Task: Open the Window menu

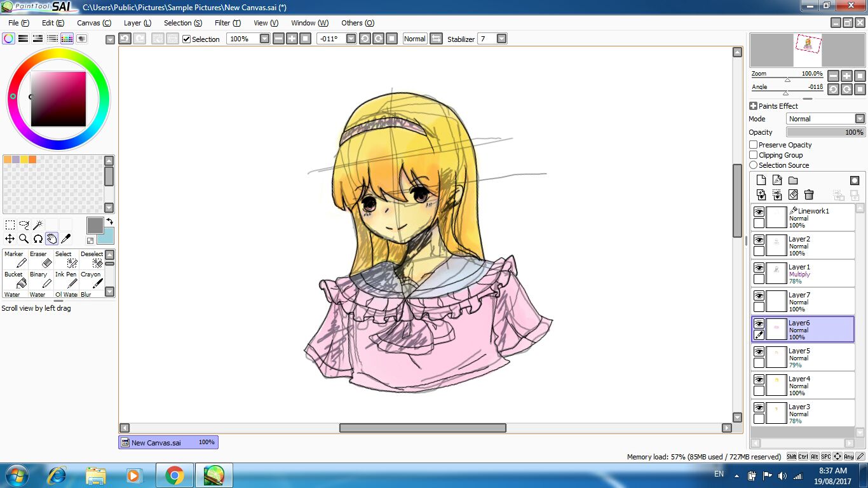Action: coord(310,23)
